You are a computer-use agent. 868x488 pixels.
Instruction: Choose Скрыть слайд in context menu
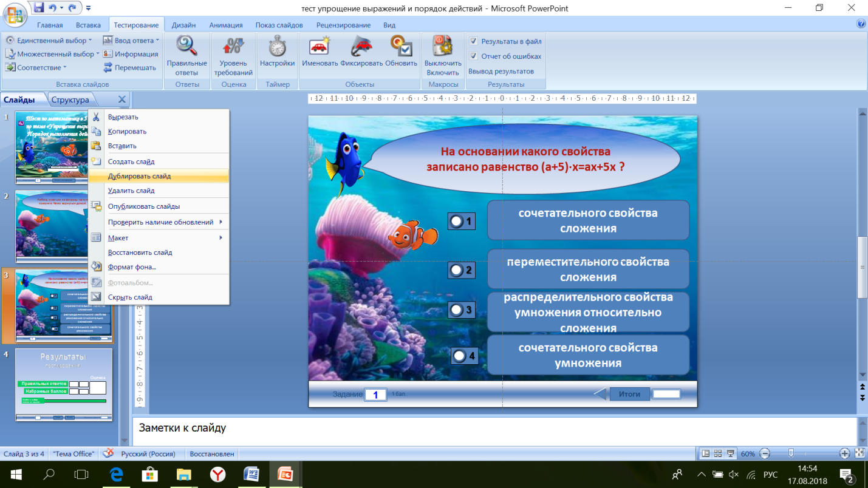point(159,297)
